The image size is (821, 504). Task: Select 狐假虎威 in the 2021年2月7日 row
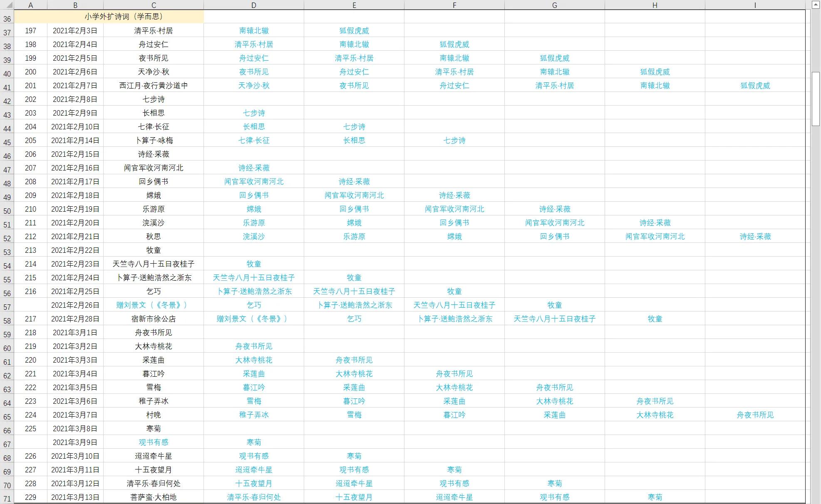tap(755, 85)
